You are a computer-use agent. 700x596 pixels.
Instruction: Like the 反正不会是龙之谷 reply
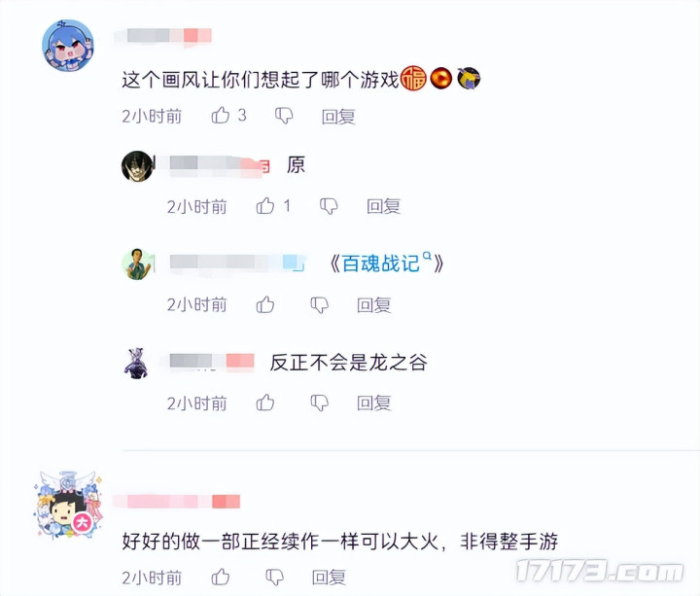coord(265,403)
